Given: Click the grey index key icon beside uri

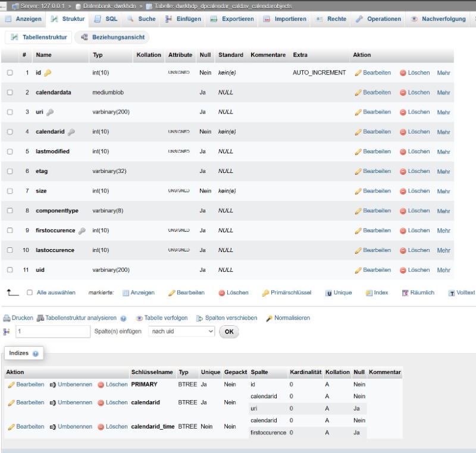Looking at the screenshot, I should click(50, 112).
